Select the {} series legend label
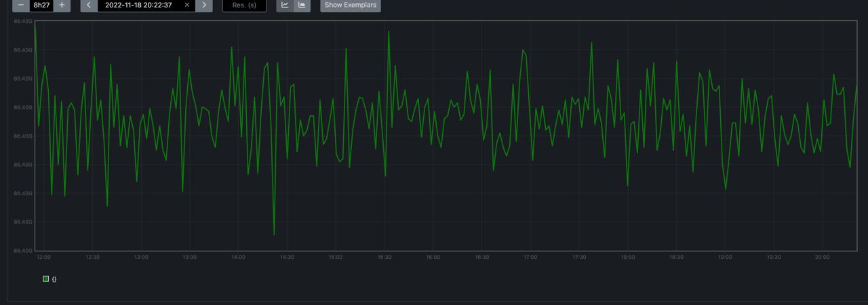Viewport: 868px width, 305px height. tap(54, 279)
